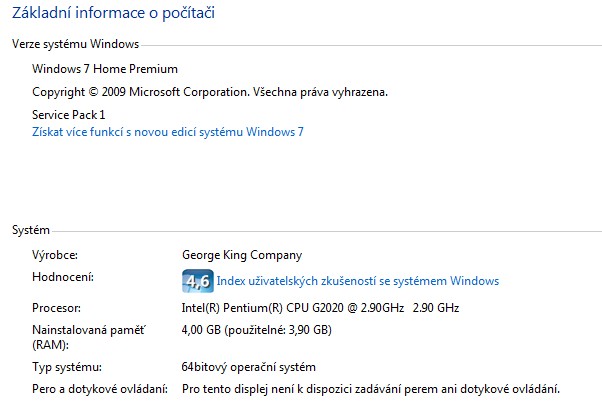The height and width of the screenshot is (410, 602).
Task: Click the heading Základní informace o počítači
Action: point(112,14)
